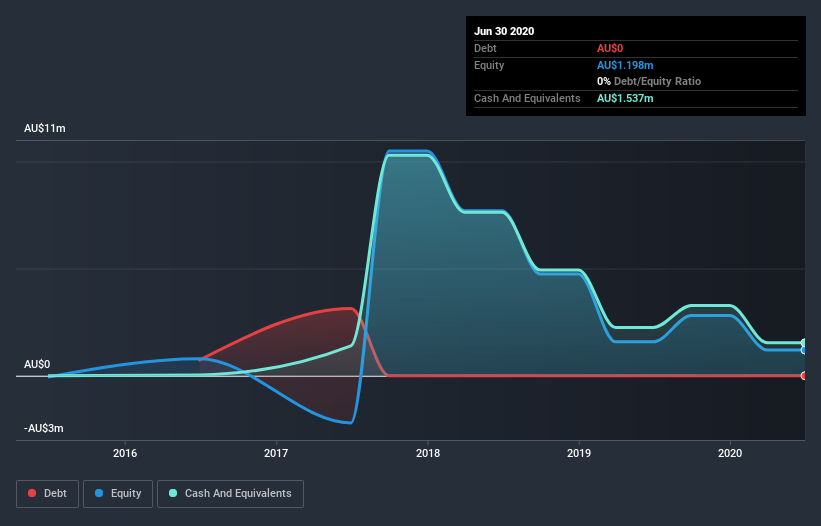The image size is (821, 526).
Task: Click the AU$11m y-axis label
Action: 45,128
